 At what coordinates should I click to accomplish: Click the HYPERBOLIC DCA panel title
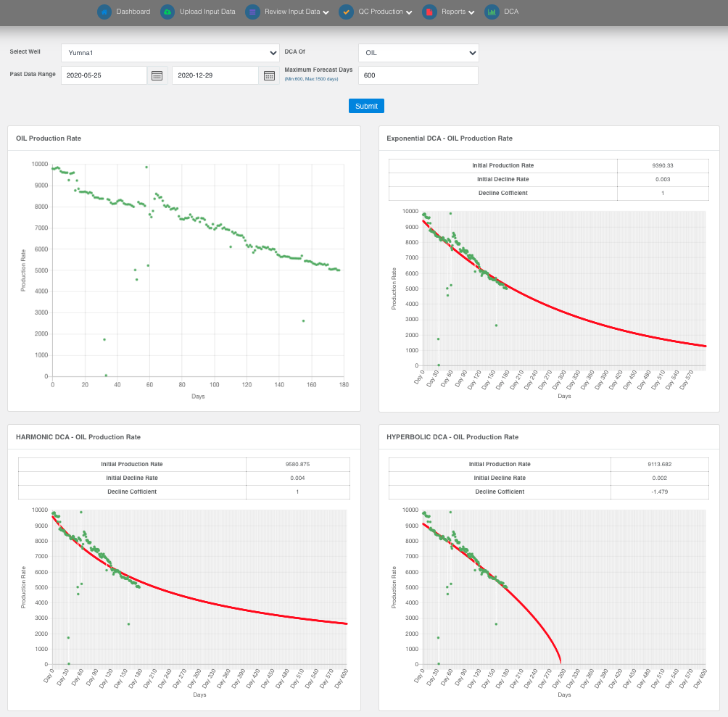(x=452, y=437)
